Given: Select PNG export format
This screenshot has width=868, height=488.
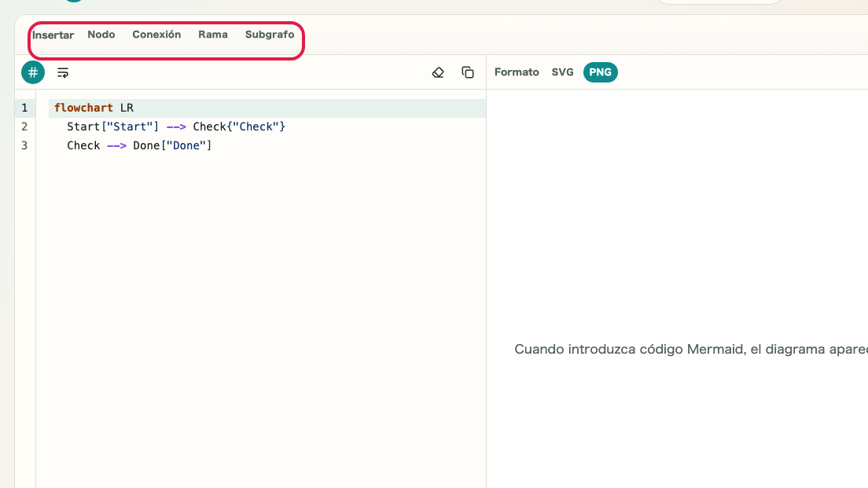Looking at the screenshot, I should tap(600, 72).
